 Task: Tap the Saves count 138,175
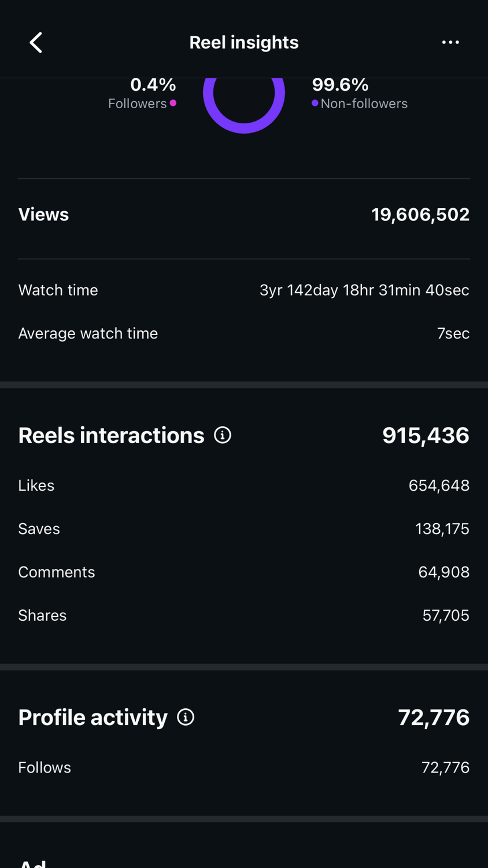442,529
